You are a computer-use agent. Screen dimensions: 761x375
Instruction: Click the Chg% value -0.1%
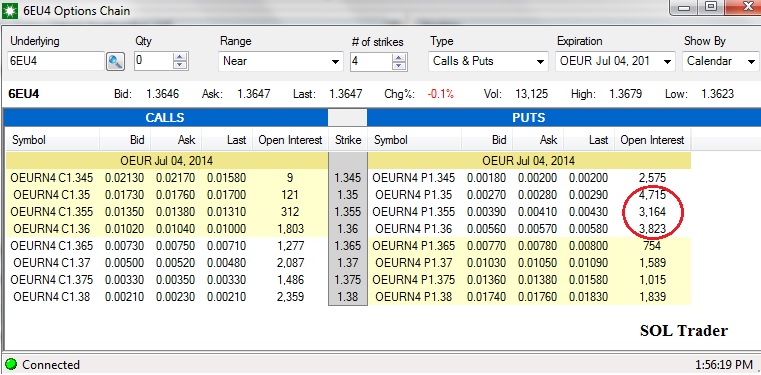(x=440, y=94)
